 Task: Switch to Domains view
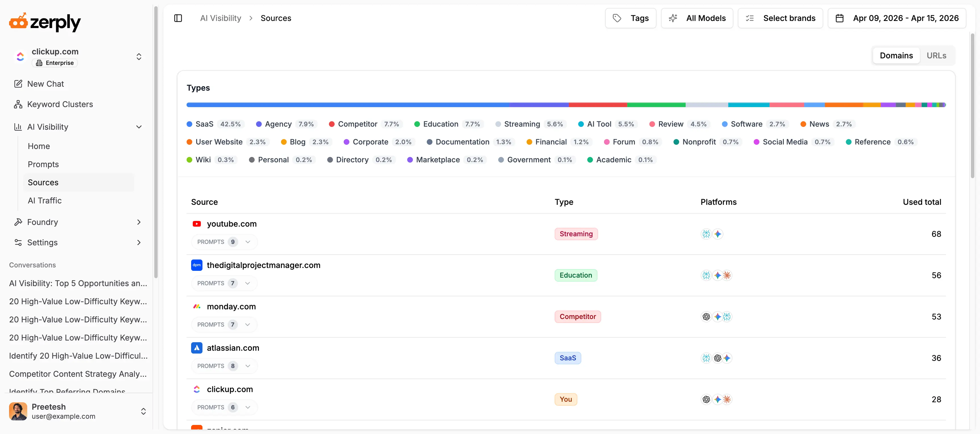tap(896, 56)
